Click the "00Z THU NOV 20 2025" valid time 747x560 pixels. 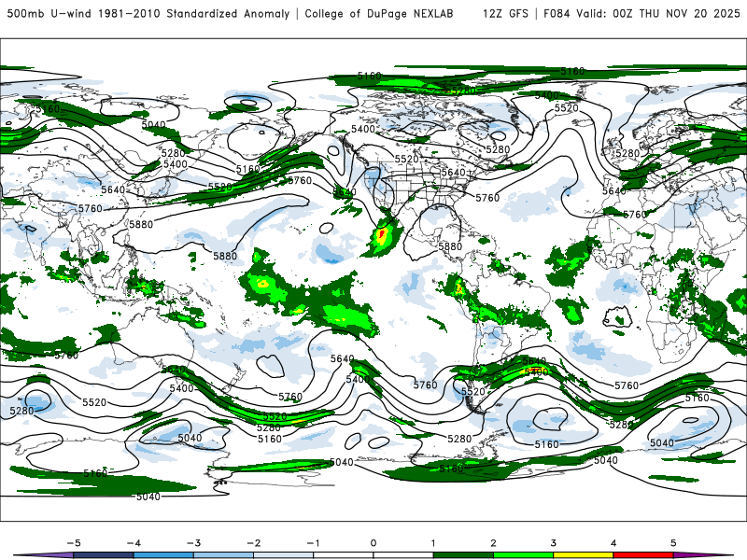tap(676, 13)
